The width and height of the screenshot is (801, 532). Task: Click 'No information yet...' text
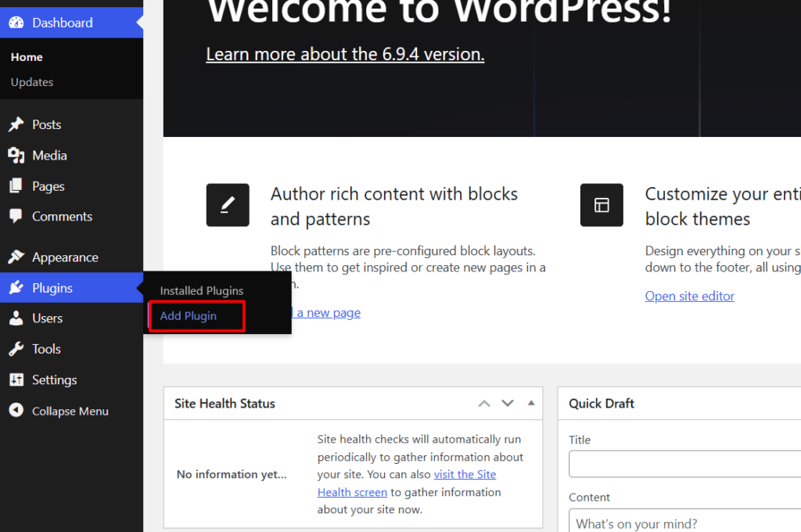click(x=232, y=474)
